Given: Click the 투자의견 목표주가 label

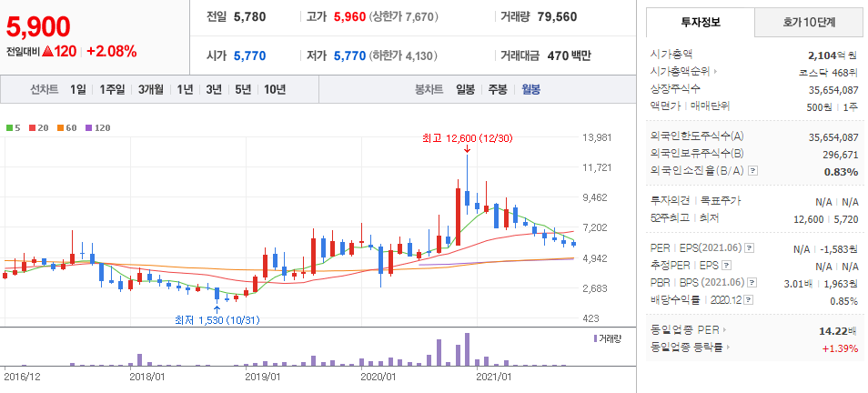Looking at the screenshot, I should (x=696, y=201).
